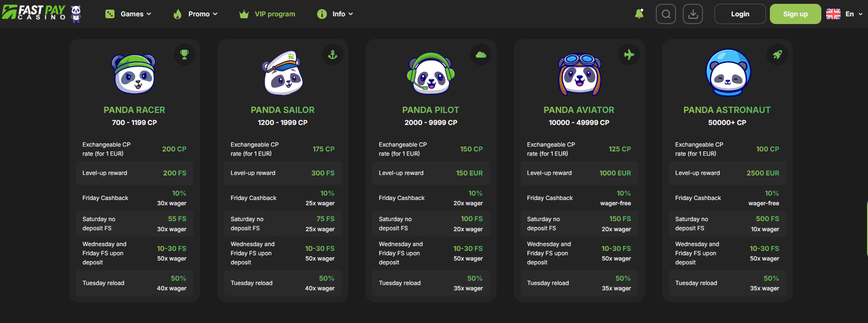Click the cloud icon on Panda Pilot
868x323 pixels.
(x=481, y=55)
